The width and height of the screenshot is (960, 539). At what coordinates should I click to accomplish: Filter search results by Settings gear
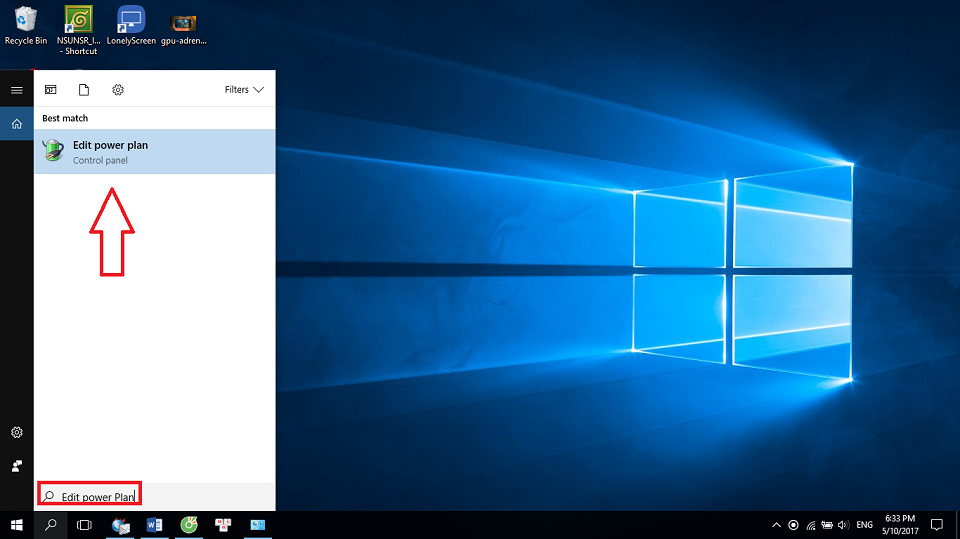click(118, 90)
